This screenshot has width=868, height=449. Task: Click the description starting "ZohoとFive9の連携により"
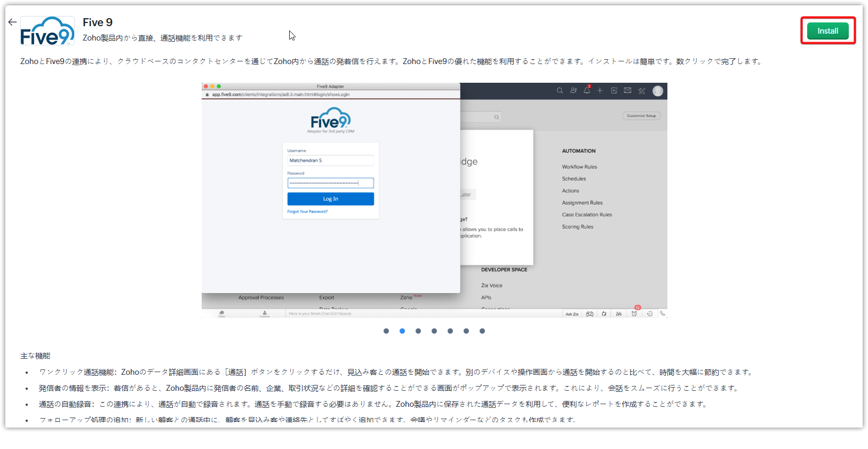pyautogui.click(x=392, y=61)
